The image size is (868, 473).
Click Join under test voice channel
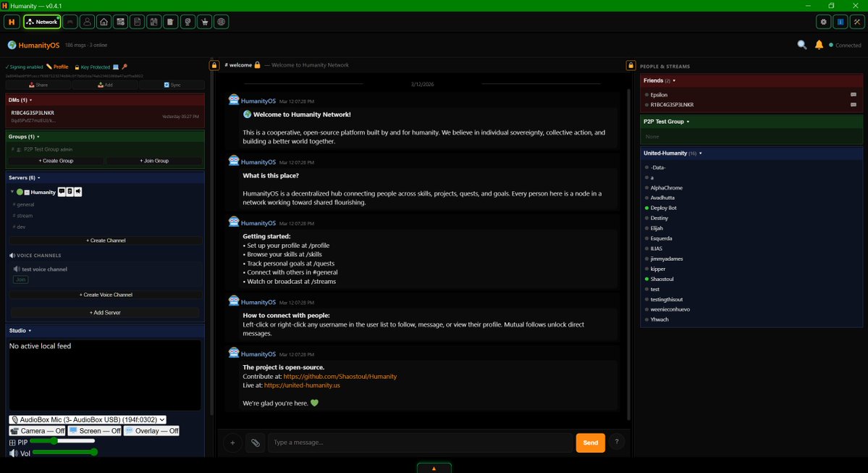click(20, 280)
